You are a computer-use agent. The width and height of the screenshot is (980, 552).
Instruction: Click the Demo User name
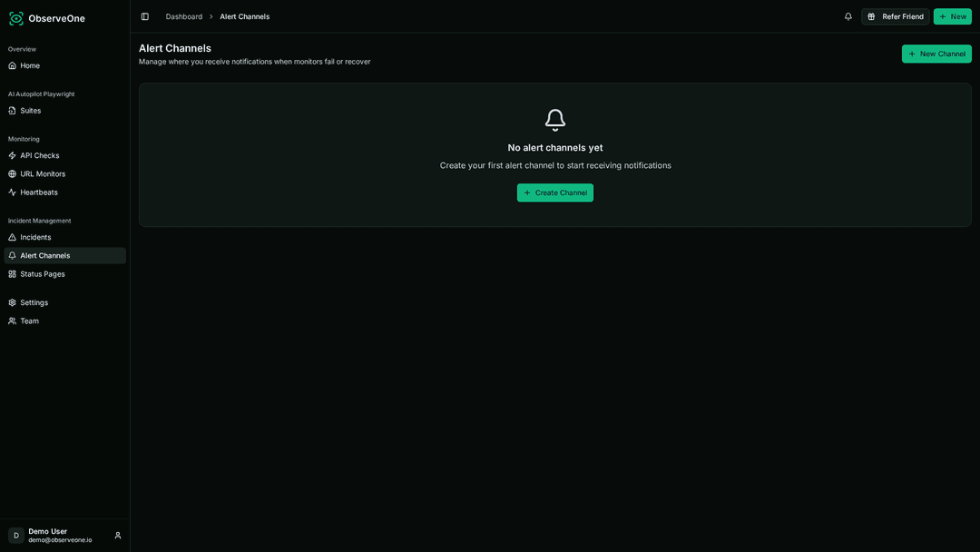pyautogui.click(x=47, y=531)
